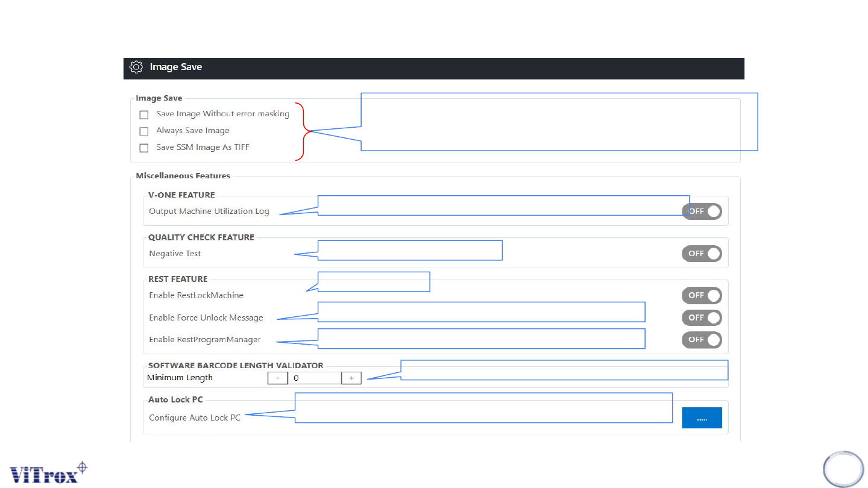This screenshot has width=868, height=488.
Task: Click the Enable RestLockMachine label
Action: 197,295
